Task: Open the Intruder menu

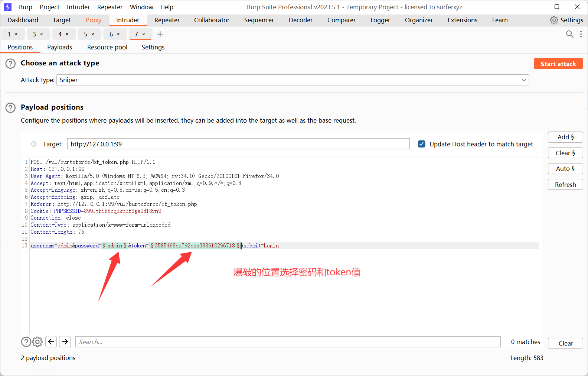Action: [78, 7]
